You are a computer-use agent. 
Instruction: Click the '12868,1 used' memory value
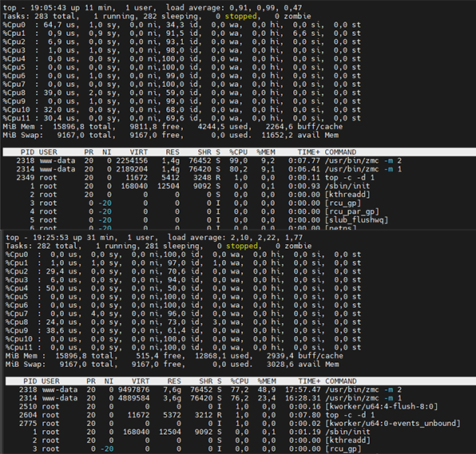(222, 356)
